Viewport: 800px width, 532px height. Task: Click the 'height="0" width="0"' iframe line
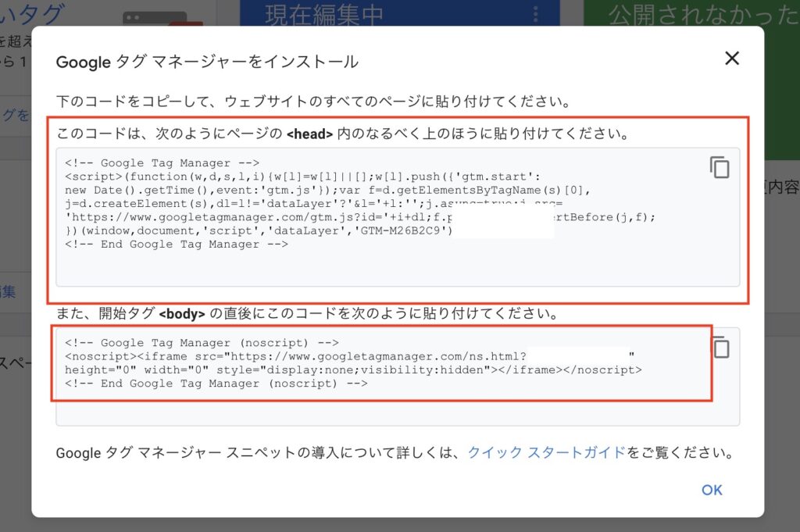(353, 370)
